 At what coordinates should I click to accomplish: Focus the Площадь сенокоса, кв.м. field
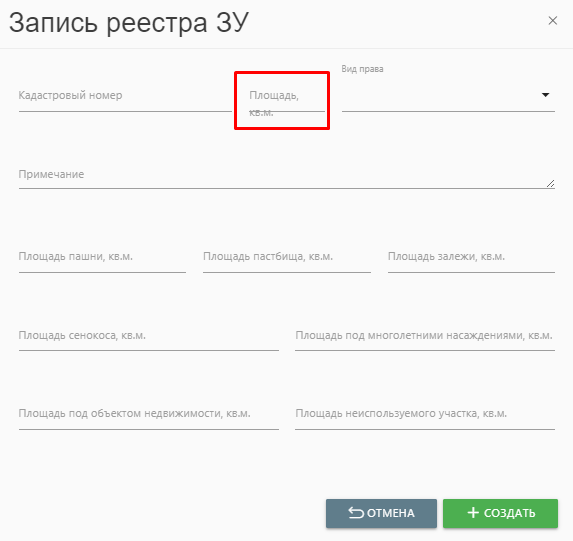[x=149, y=336]
